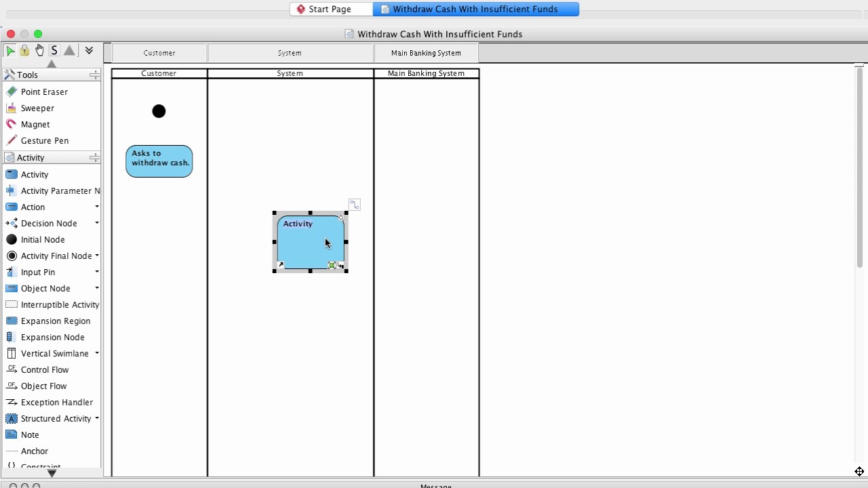
Task: Collapse palette using top gray arrow
Action: (x=52, y=64)
